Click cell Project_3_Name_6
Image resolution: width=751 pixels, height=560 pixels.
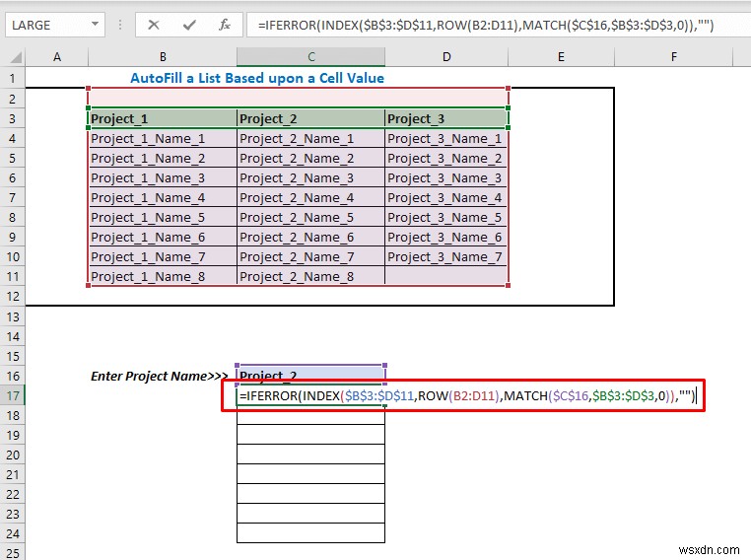click(x=446, y=237)
